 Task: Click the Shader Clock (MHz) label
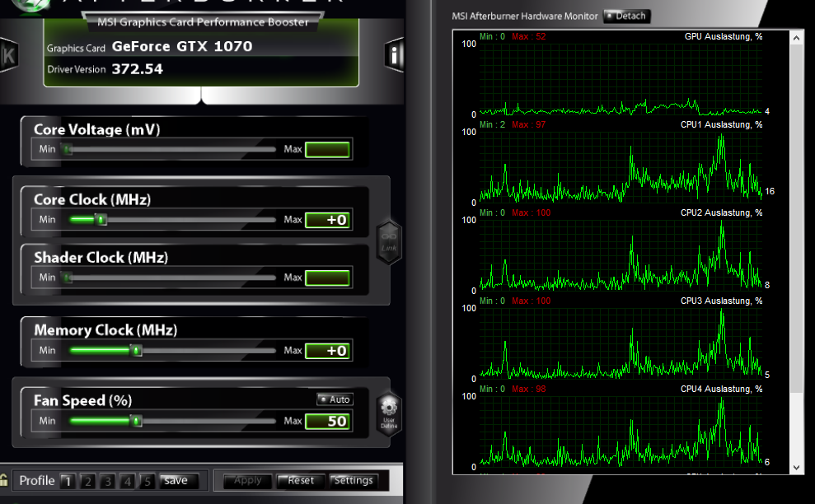tap(101, 257)
